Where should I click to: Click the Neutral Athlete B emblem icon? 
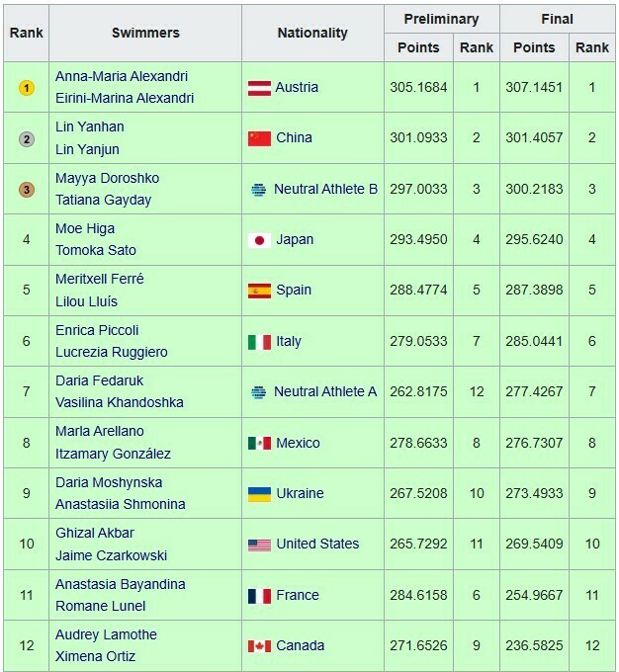[x=259, y=190]
